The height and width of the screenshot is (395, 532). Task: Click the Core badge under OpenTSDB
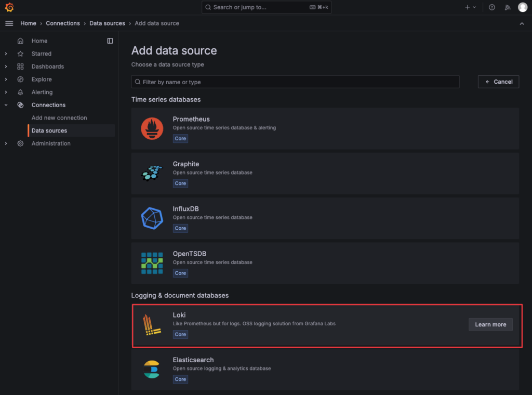[x=180, y=273]
